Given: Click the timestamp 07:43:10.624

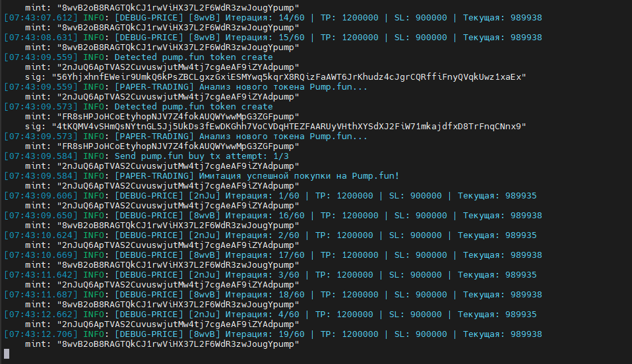Looking at the screenshot, I should click(x=40, y=235).
